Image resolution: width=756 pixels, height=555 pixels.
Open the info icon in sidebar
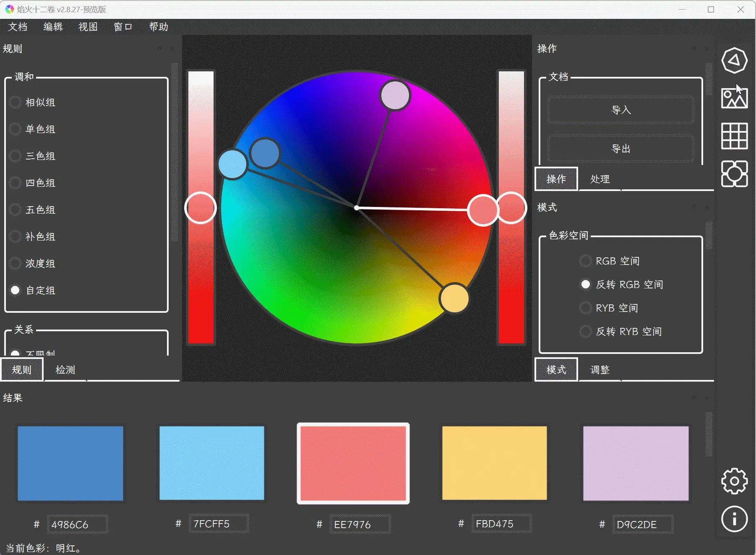[x=734, y=519]
